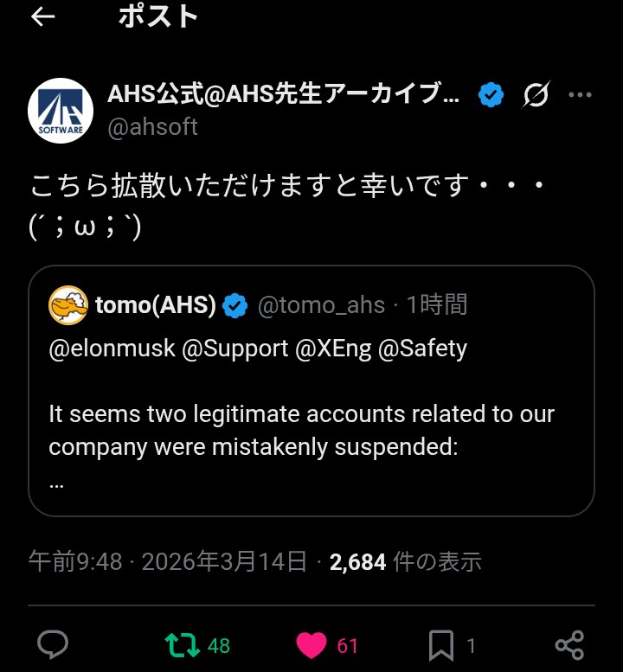Screen dimensions: 623x672
Task: Toggle the bookmark icon
Action: pos(440,645)
